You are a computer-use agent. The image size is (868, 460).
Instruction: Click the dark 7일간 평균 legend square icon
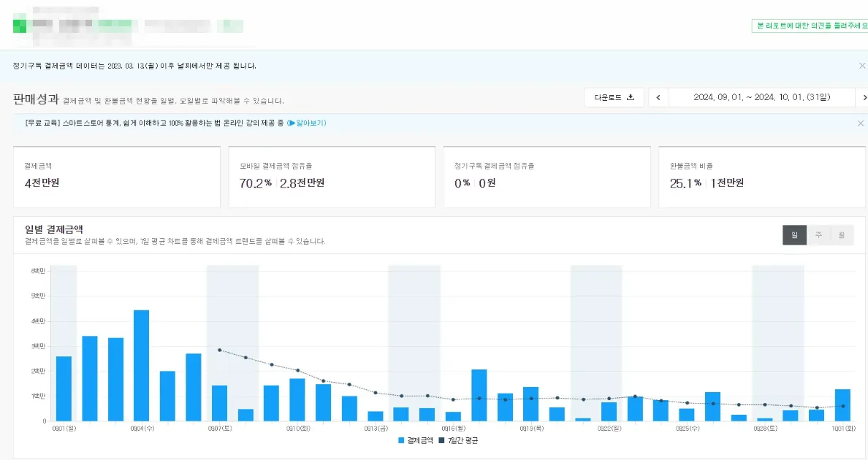pos(440,440)
